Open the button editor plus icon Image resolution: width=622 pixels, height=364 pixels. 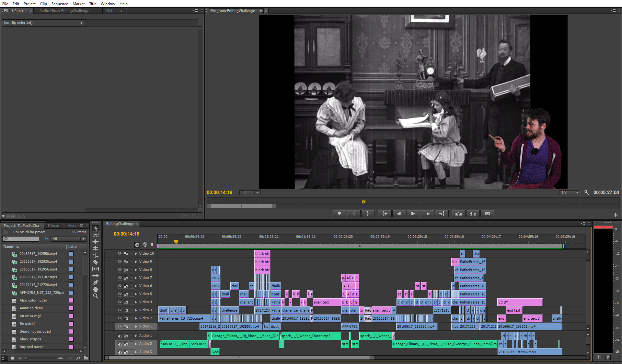coord(616,215)
